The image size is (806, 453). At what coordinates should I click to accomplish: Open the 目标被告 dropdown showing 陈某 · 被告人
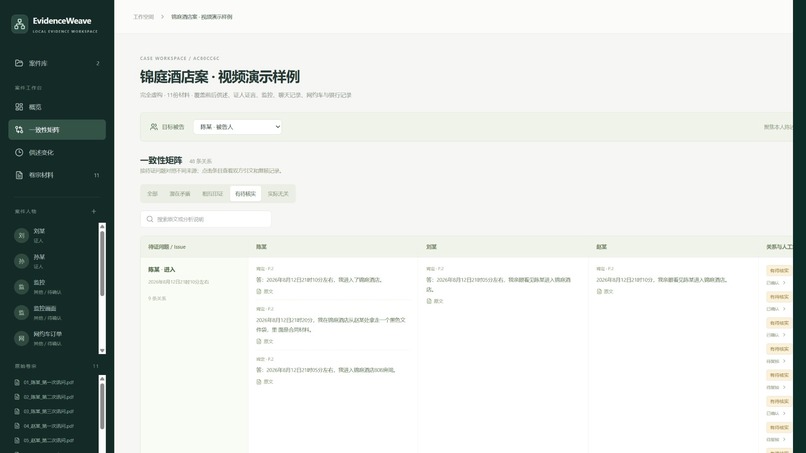pyautogui.click(x=237, y=126)
